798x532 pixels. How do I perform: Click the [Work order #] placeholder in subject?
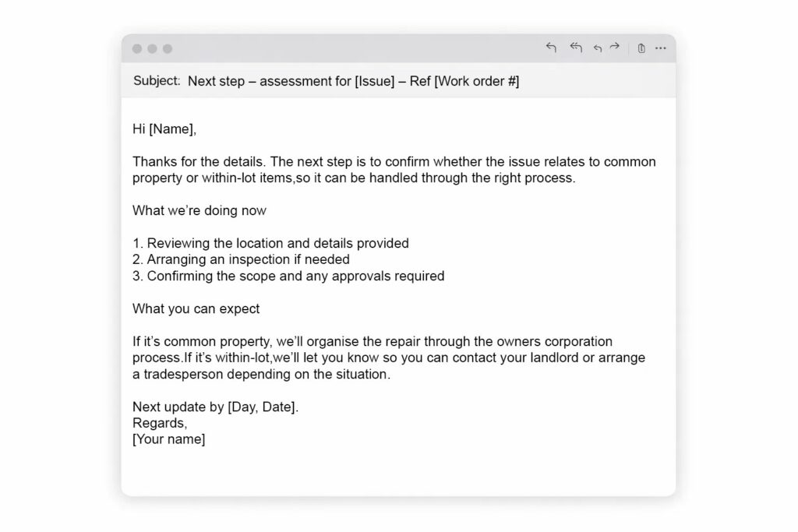click(476, 80)
